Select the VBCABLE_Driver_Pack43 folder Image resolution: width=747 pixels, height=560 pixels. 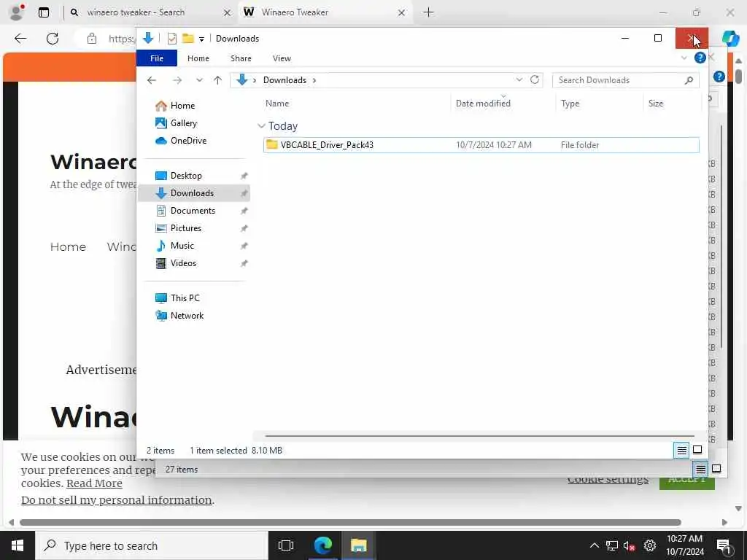pos(481,145)
